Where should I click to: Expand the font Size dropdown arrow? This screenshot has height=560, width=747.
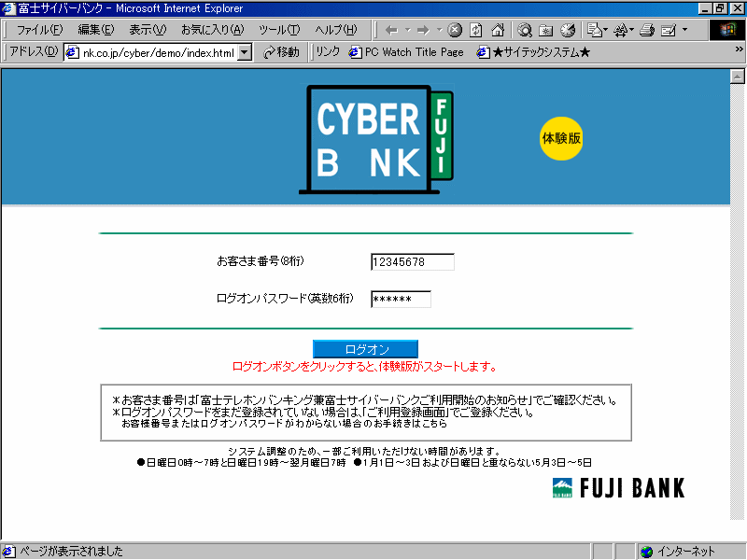pos(632,30)
